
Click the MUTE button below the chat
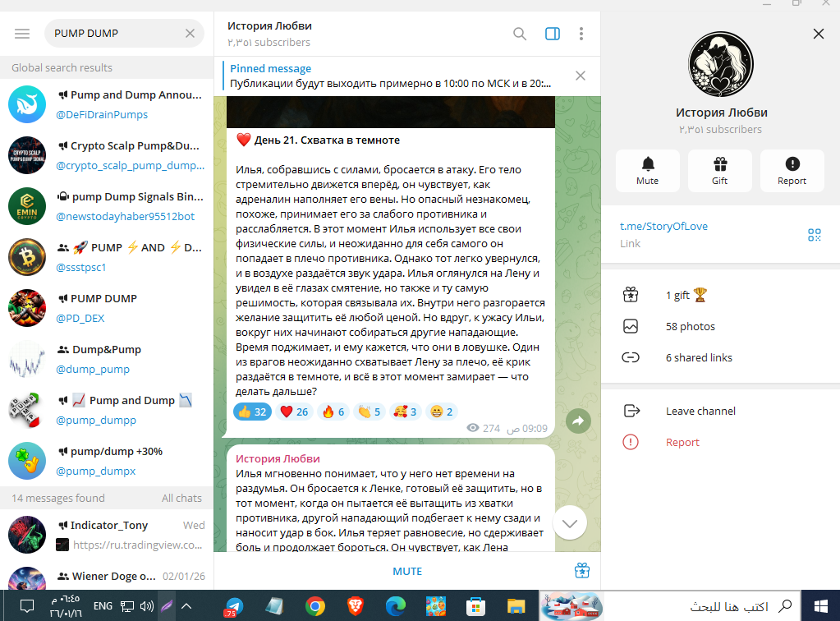click(x=407, y=571)
